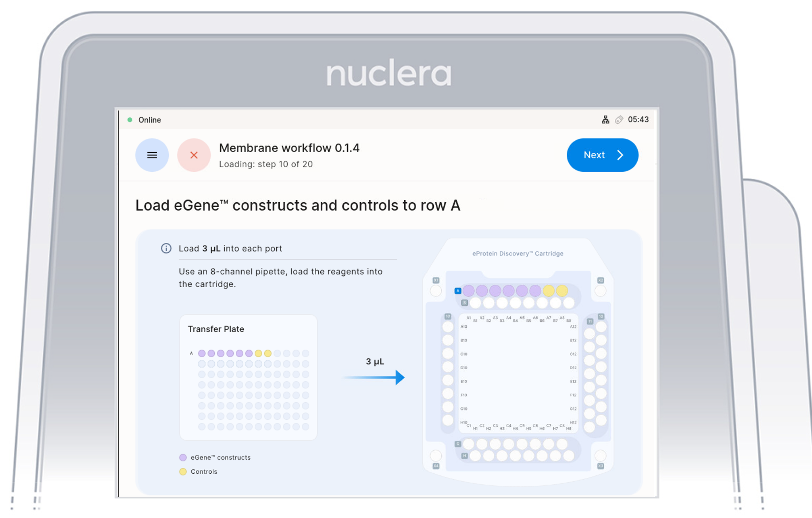Click the A12 label inside cartridge grid

coord(573,327)
